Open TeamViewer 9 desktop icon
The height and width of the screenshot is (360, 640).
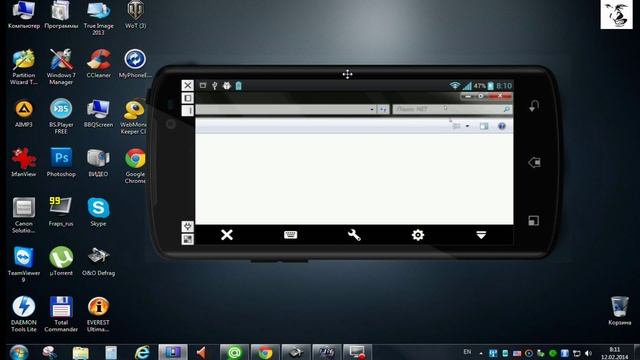(24, 264)
